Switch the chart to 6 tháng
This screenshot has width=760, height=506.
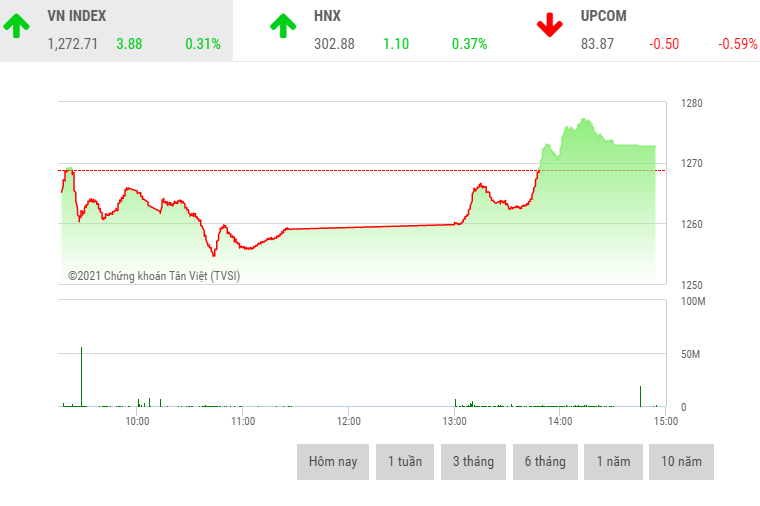[x=545, y=462]
